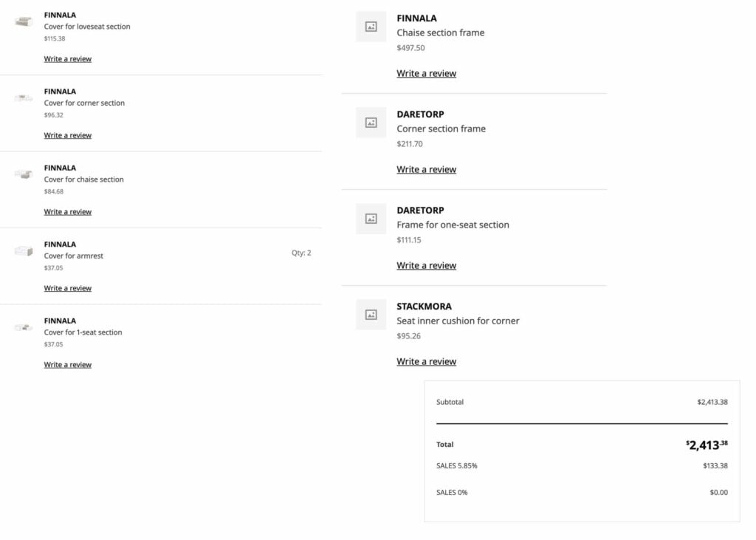
Task: Click the STACKMORA product name
Action: tap(424, 307)
